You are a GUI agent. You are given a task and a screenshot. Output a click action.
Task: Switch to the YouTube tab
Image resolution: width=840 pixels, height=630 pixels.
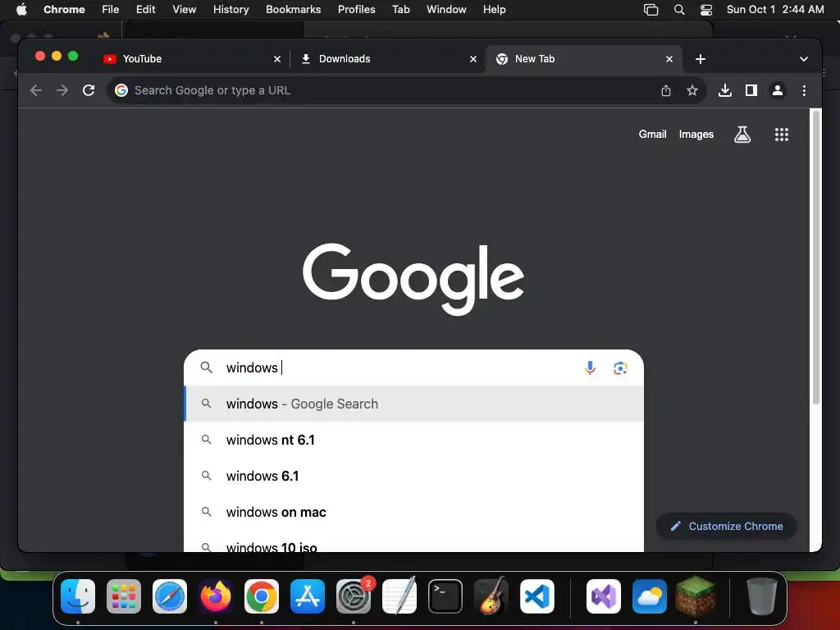(191, 59)
